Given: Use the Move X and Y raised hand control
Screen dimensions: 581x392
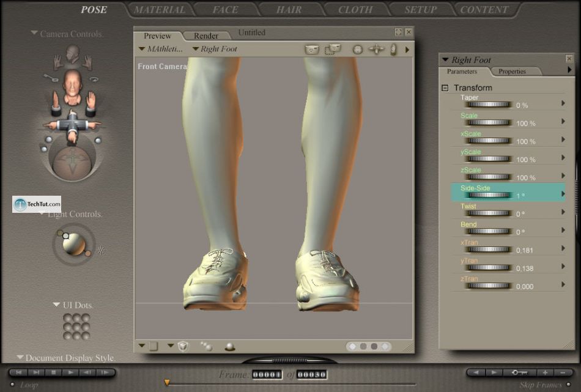Looking at the screenshot, I should tap(91, 103).
